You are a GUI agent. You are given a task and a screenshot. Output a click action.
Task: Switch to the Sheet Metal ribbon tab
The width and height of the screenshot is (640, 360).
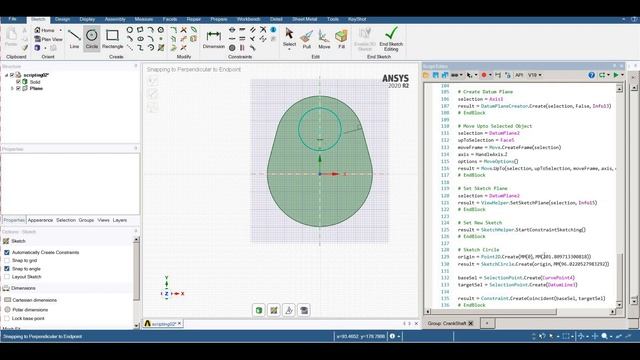pos(304,19)
